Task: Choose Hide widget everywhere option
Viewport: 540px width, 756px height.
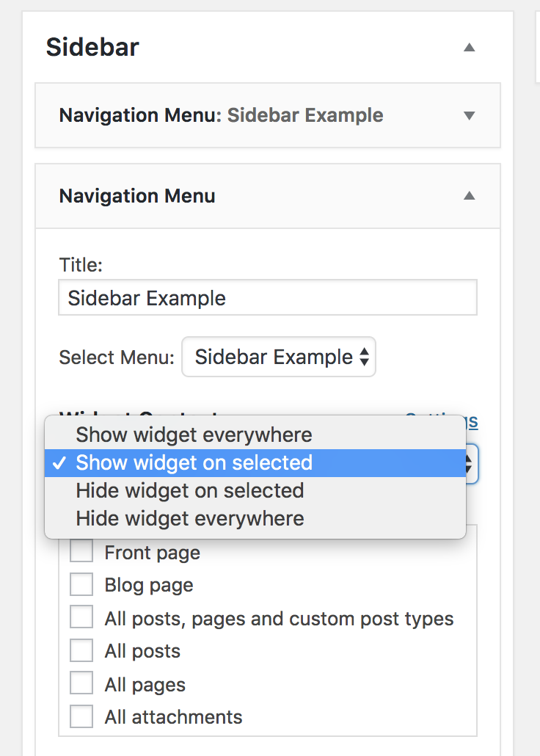Action: pos(255,519)
